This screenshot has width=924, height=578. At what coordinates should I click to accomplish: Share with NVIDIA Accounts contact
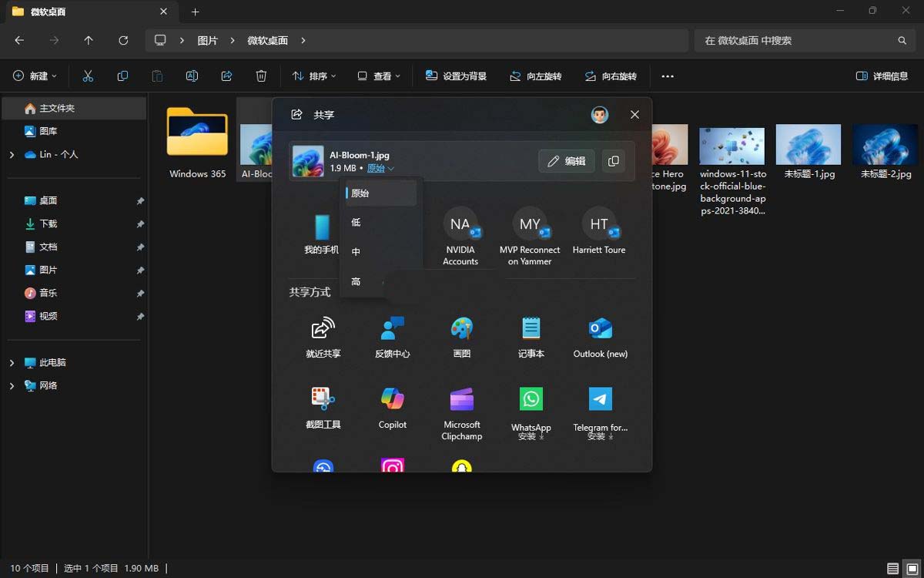(460, 237)
